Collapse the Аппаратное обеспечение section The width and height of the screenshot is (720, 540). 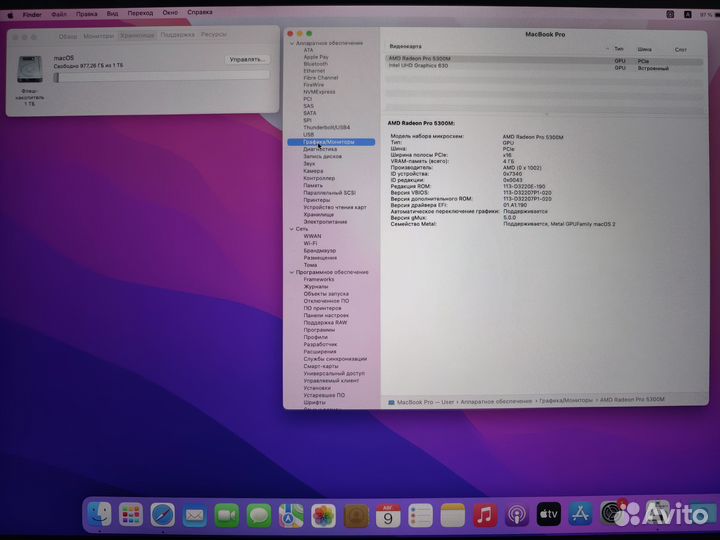(x=292, y=43)
